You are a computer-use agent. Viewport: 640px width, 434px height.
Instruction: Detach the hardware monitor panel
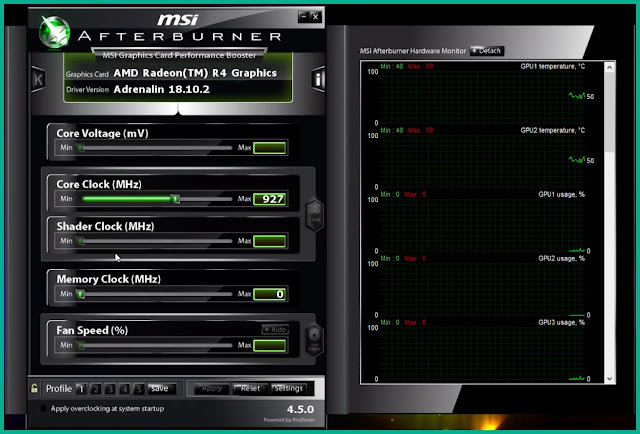pyautogui.click(x=487, y=51)
